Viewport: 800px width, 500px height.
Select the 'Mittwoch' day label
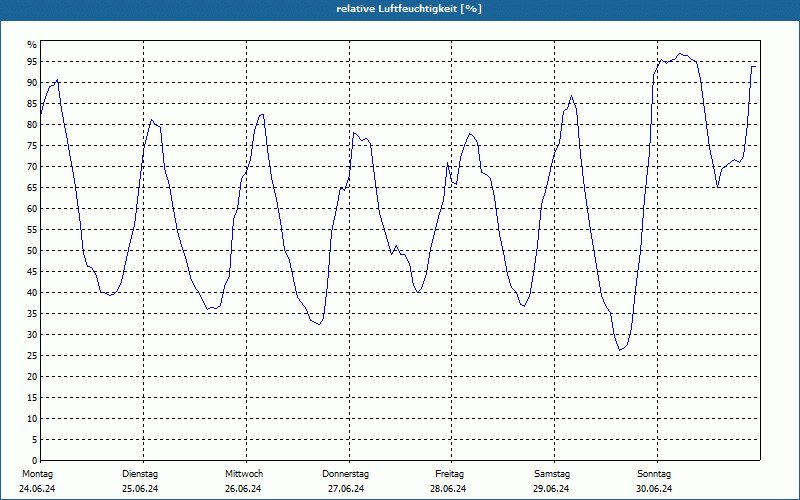pos(244,474)
